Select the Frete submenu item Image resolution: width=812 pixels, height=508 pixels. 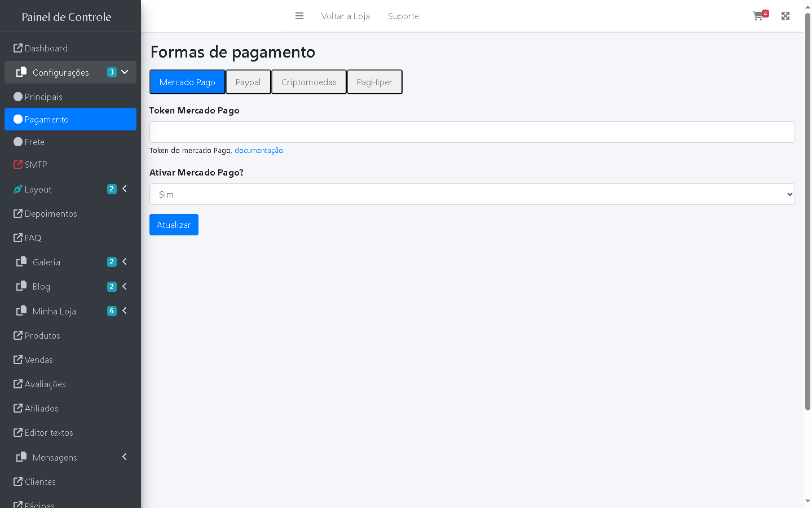pos(34,142)
